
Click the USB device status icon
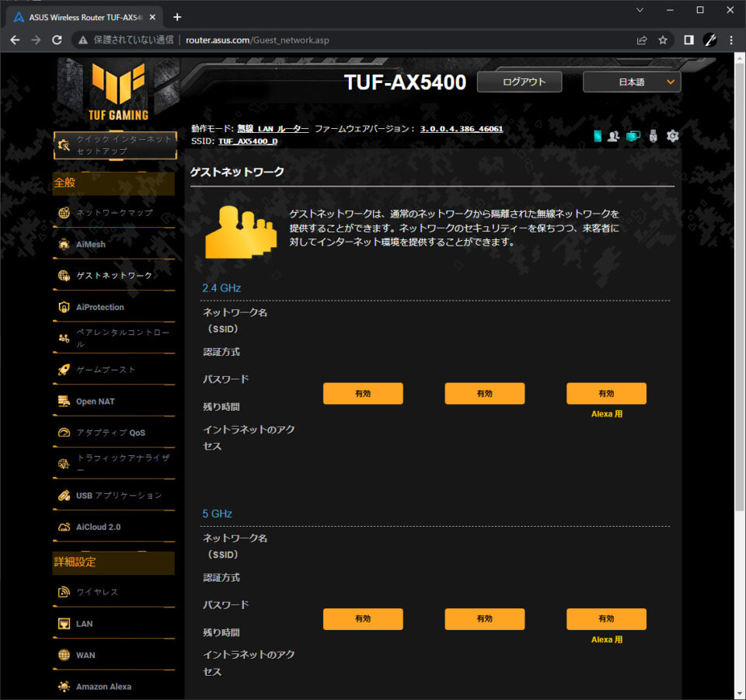point(654,136)
